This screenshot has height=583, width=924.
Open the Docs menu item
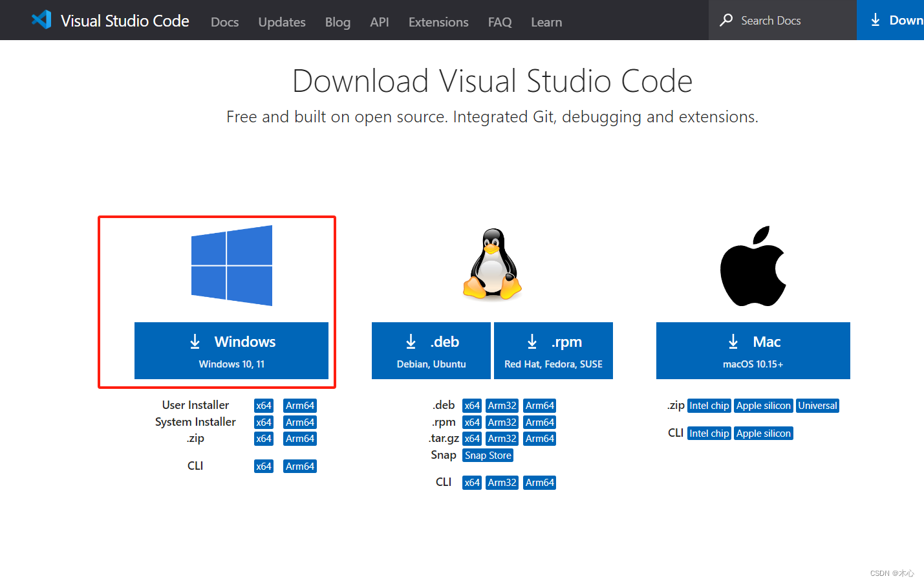[x=224, y=22]
